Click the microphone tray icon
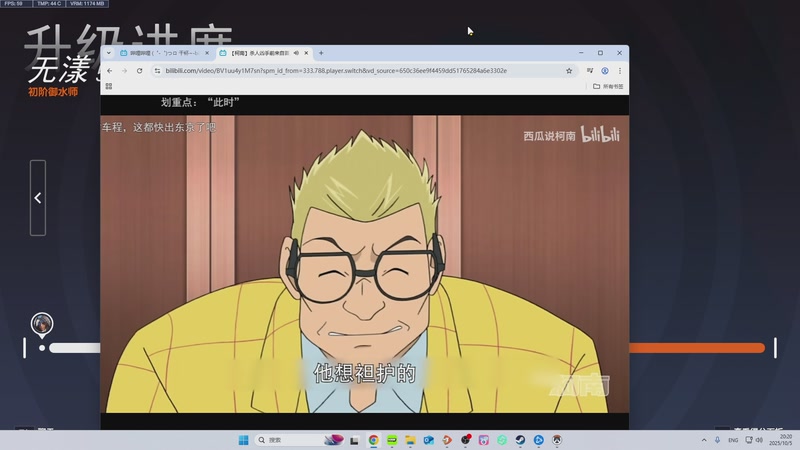 pyautogui.click(x=717, y=440)
